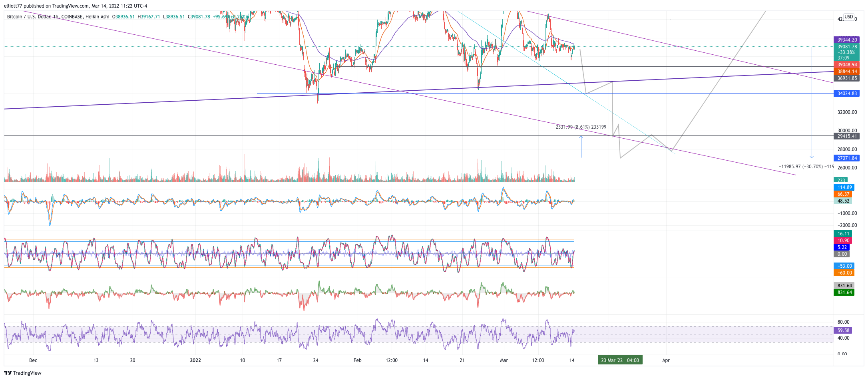Screen dimensions: 868x380
Task: Click the Feb date on time axis
Action: 357,360
